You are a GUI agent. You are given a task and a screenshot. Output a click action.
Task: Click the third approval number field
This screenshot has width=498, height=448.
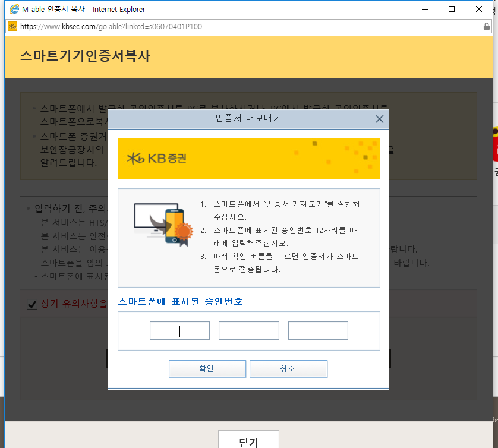319,330
